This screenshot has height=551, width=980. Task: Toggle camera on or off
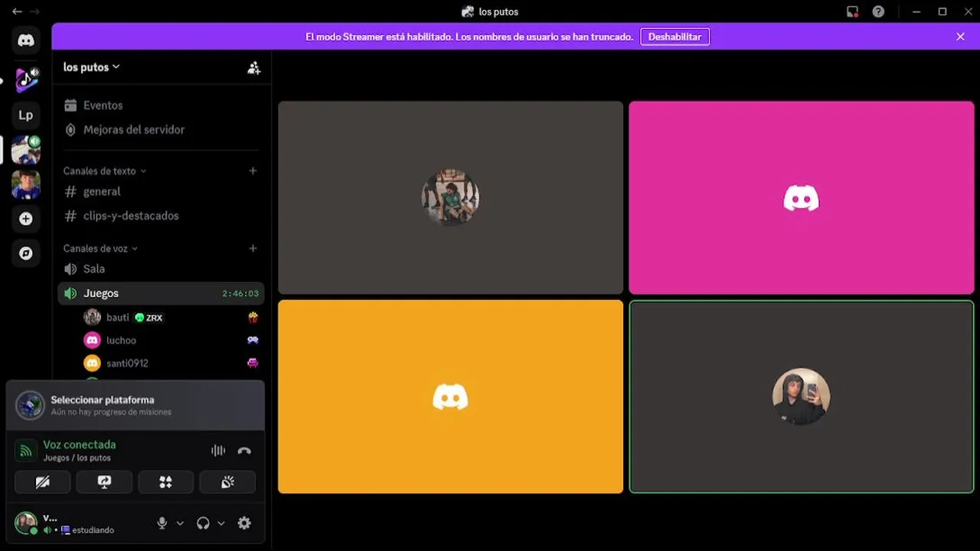43,482
